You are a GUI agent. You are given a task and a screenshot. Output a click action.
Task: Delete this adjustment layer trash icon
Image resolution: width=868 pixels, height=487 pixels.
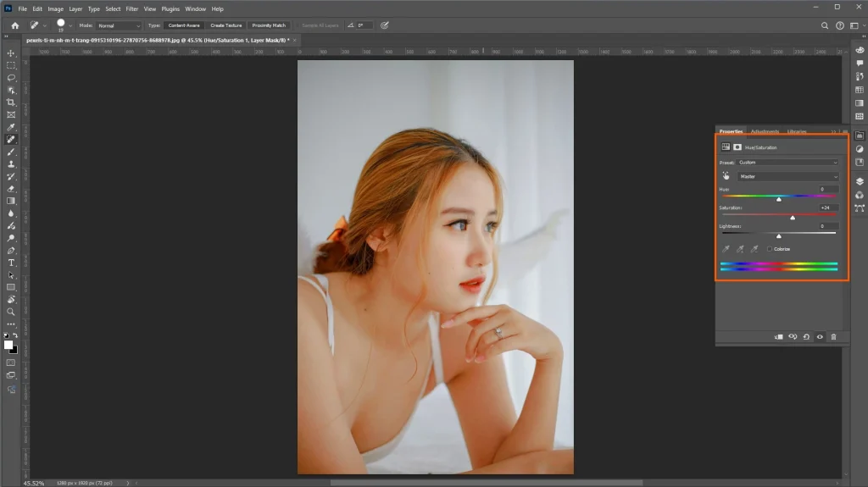(x=834, y=337)
